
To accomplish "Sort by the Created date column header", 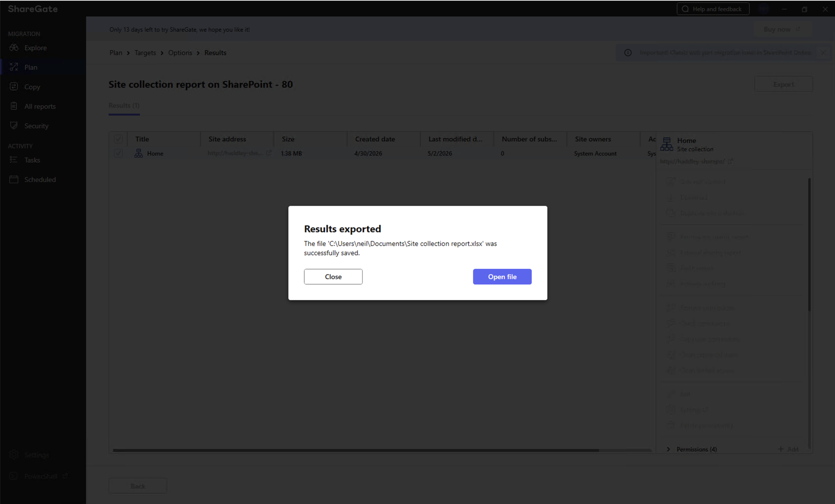I will (x=384, y=139).
